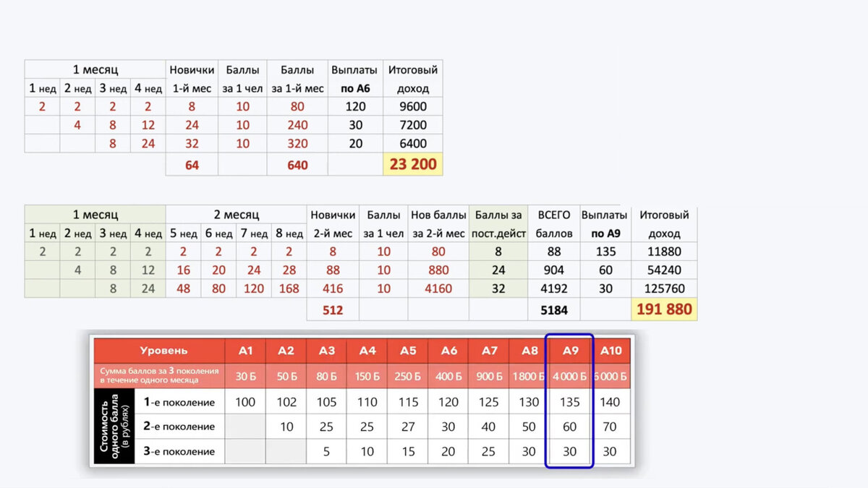The height and width of the screenshot is (488, 868).
Task: Click the header за 1-й мес
Action: 297,88
